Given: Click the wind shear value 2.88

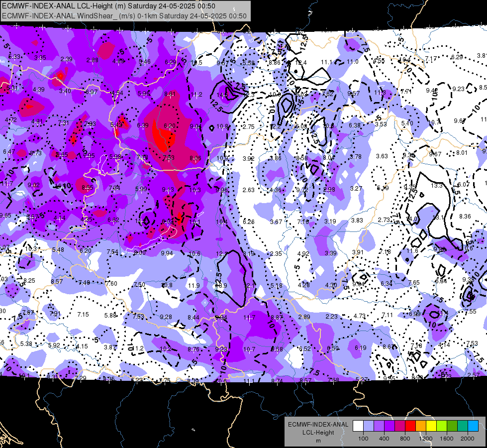Looking at the screenshot, I should (92, 60).
